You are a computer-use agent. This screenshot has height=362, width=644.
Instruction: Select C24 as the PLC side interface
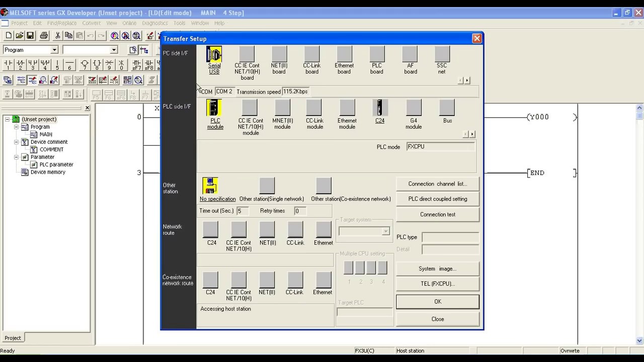(x=379, y=107)
